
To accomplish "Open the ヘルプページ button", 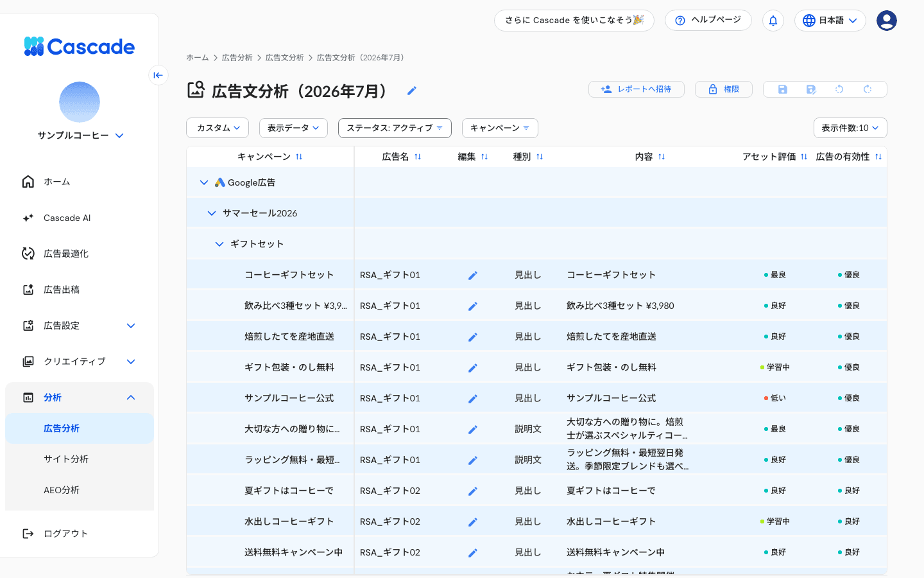I will pos(708,21).
